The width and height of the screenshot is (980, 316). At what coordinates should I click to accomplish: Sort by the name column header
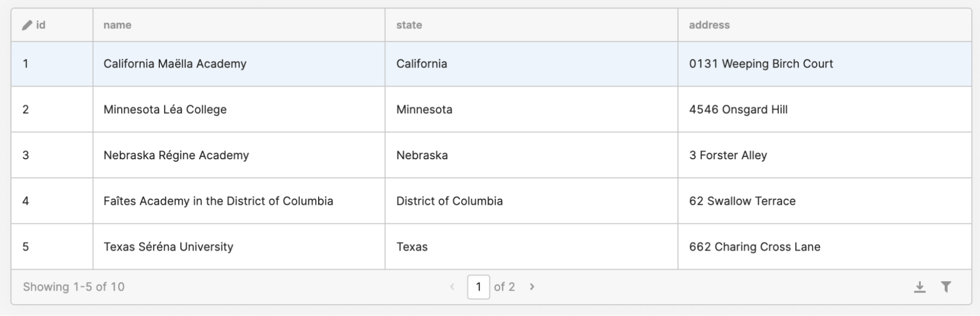coord(117,25)
